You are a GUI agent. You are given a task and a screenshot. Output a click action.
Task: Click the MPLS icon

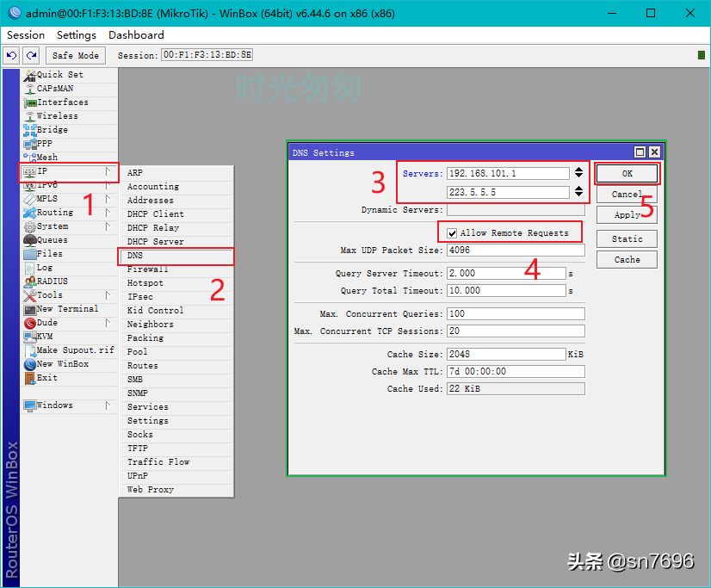coord(30,199)
